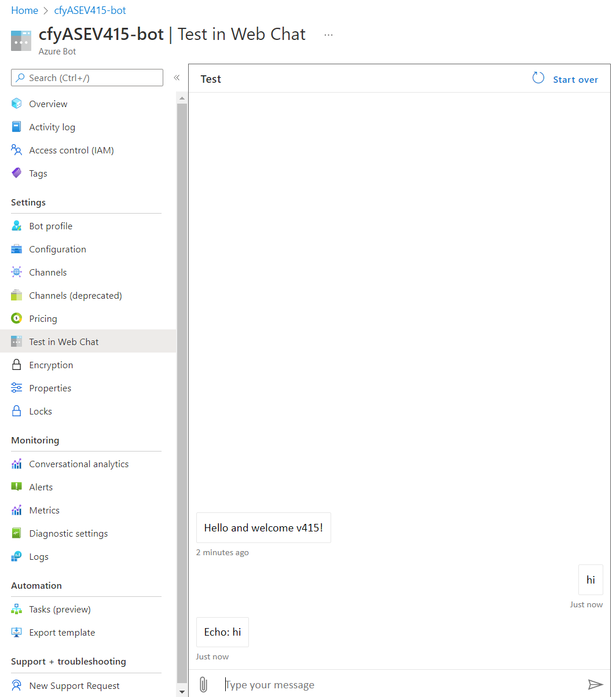Click the attachment paperclip icon
The width and height of the screenshot is (616, 697).
(203, 684)
